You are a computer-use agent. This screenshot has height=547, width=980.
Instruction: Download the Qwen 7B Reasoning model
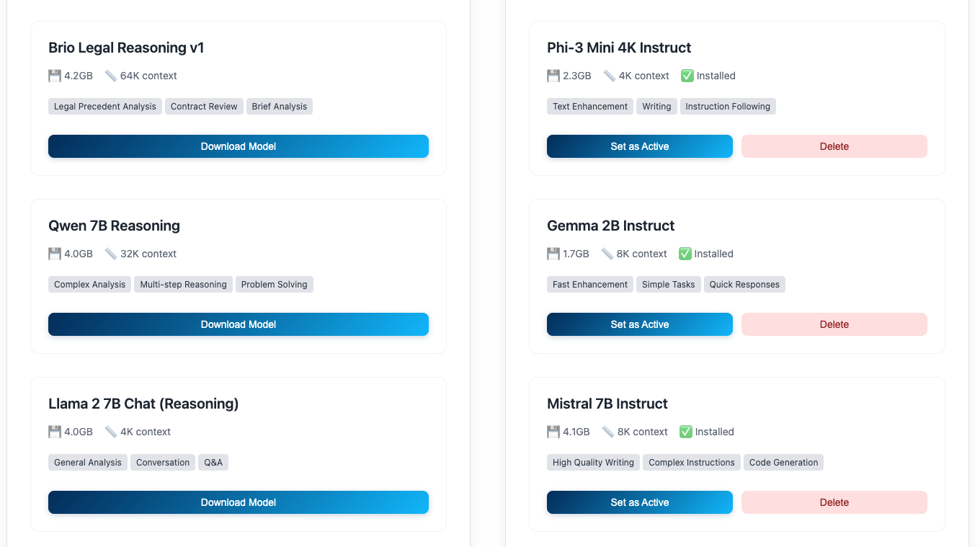tap(238, 324)
